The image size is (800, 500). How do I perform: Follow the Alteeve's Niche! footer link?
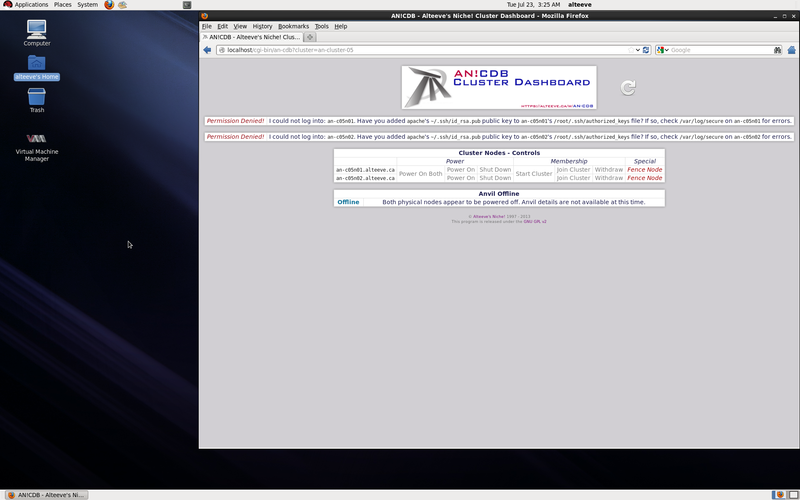[x=489, y=216]
